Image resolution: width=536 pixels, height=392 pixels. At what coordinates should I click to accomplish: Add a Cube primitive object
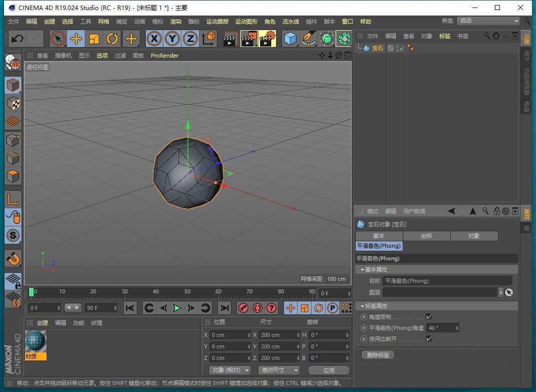click(291, 39)
